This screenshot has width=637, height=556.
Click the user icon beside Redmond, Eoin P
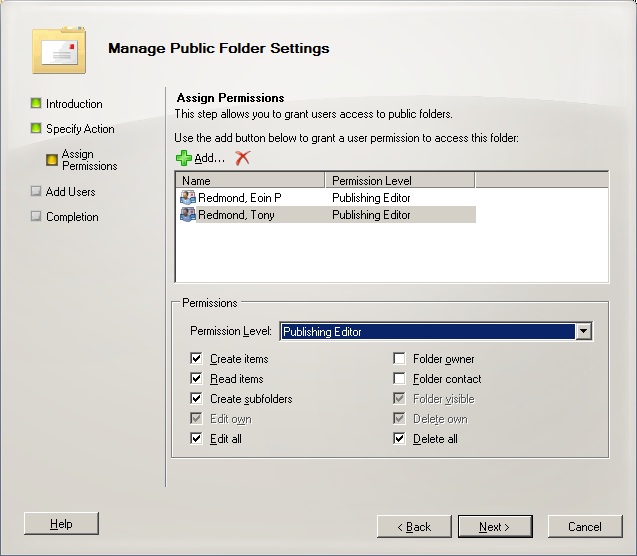[187, 198]
